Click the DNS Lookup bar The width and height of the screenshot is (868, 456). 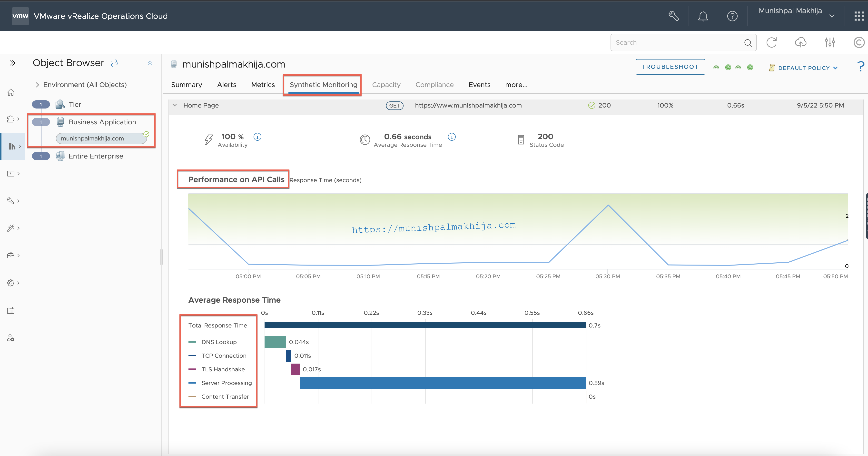point(275,342)
